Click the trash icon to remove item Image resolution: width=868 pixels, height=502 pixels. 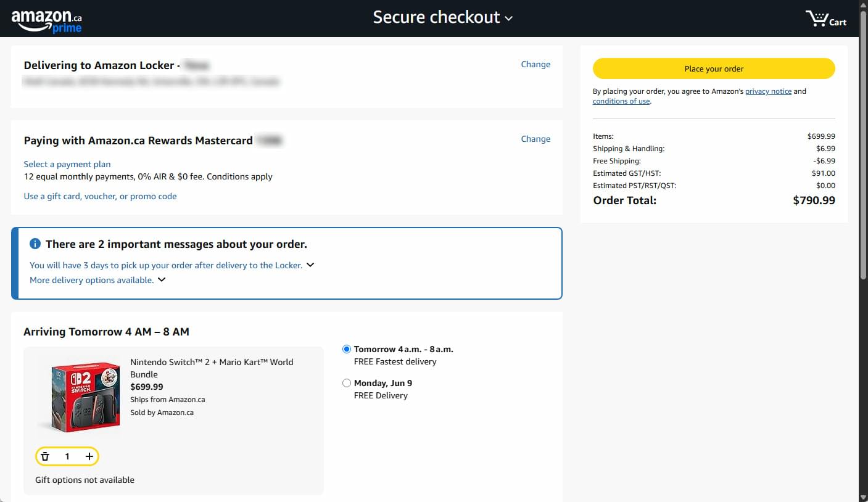point(45,456)
